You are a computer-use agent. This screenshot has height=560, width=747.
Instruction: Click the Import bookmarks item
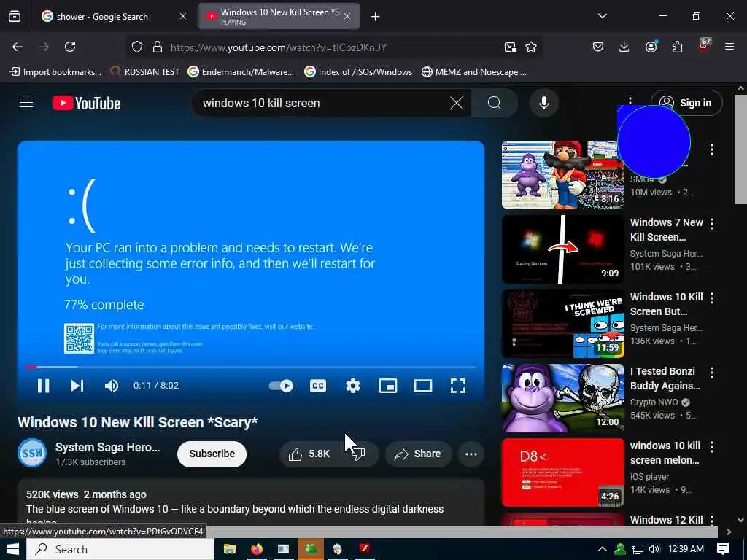pyautogui.click(x=55, y=72)
